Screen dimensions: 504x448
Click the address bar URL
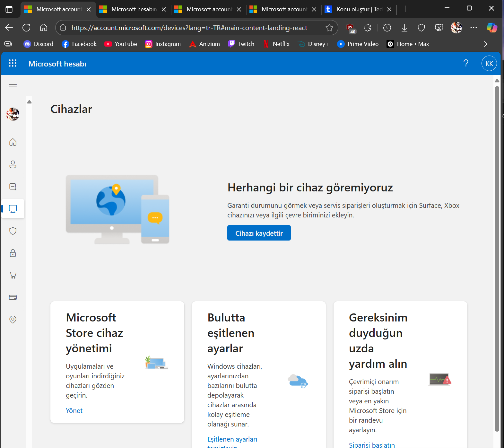click(189, 28)
